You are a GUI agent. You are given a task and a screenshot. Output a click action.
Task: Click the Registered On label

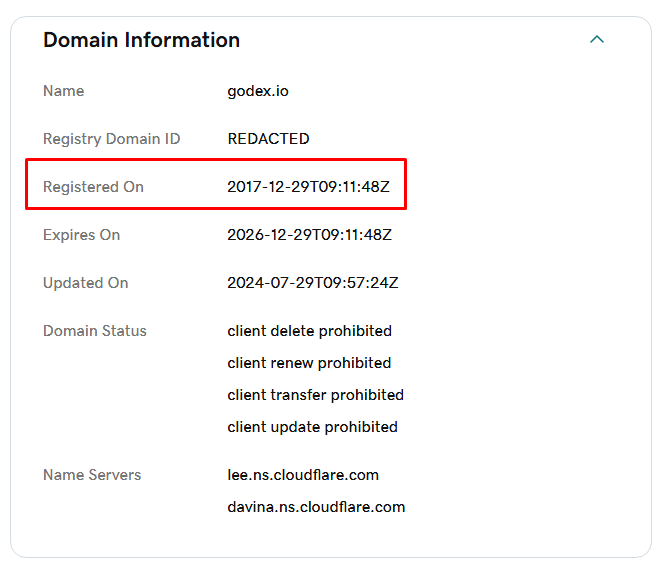coord(93,187)
